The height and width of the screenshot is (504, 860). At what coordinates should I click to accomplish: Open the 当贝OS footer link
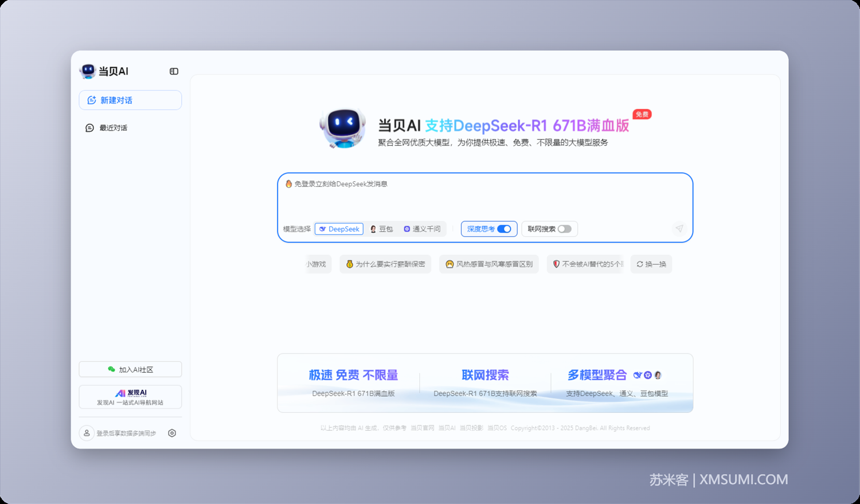click(497, 428)
